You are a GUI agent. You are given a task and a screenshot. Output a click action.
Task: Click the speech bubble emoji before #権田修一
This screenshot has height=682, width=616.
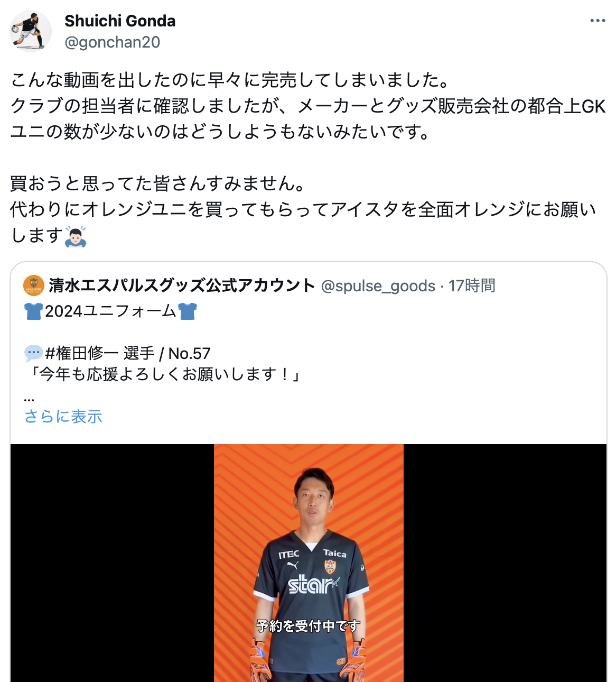tap(34, 352)
